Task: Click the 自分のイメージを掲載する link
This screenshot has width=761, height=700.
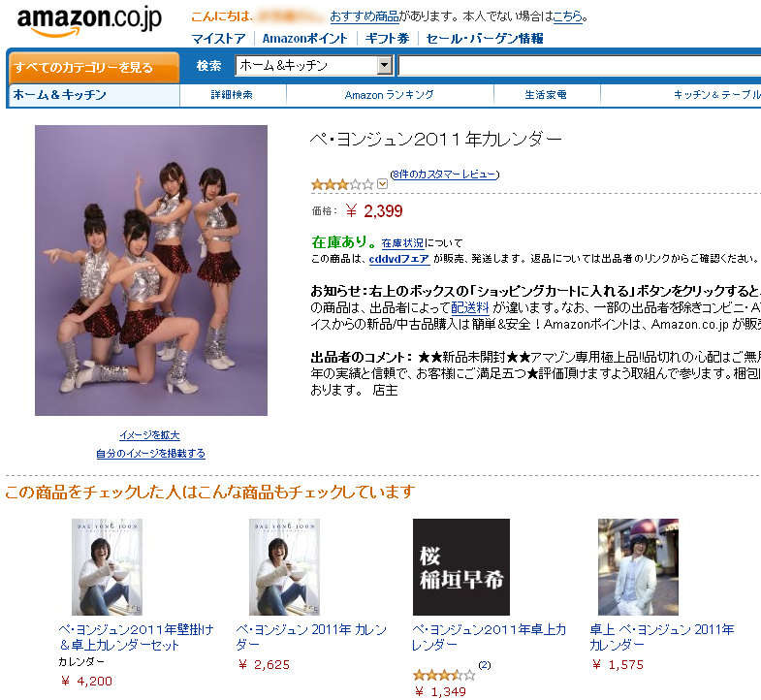Action: (150, 454)
